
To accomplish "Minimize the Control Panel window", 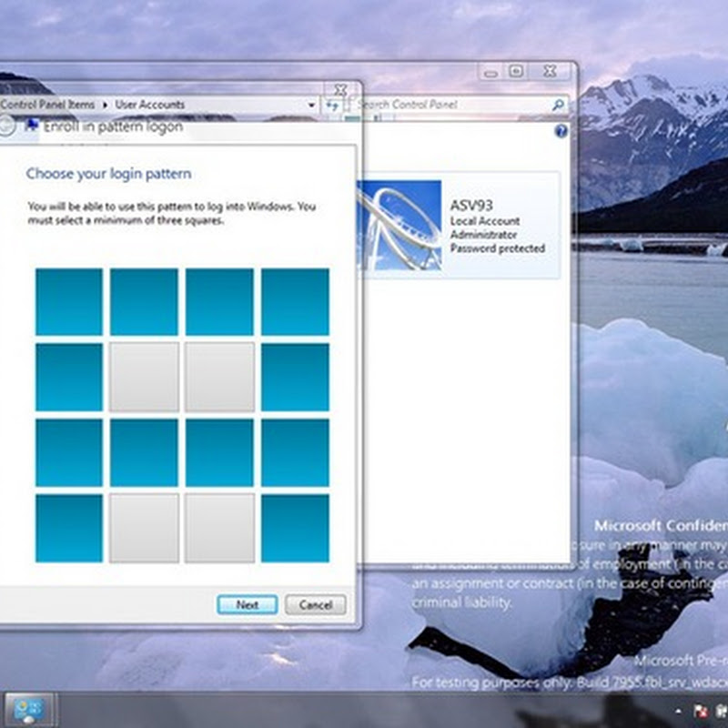I will pyautogui.click(x=491, y=72).
